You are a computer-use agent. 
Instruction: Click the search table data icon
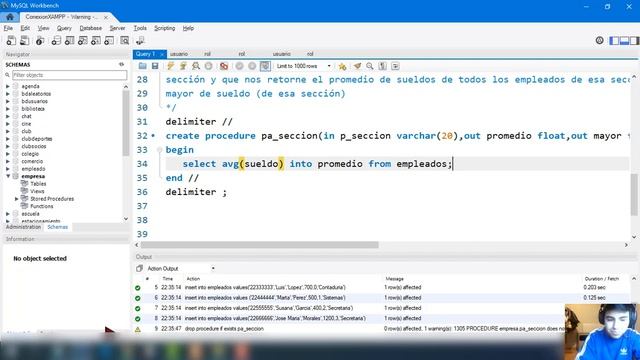click(x=124, y=40)
